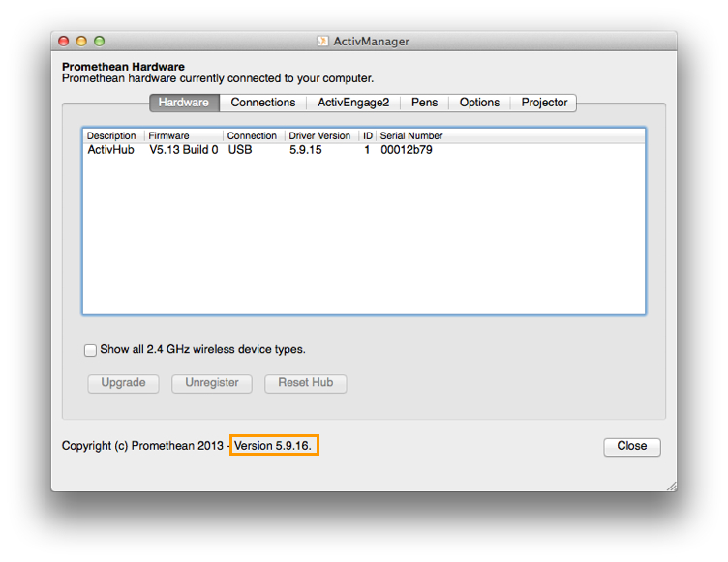Click the Unregister button

(x=212, y=383)
